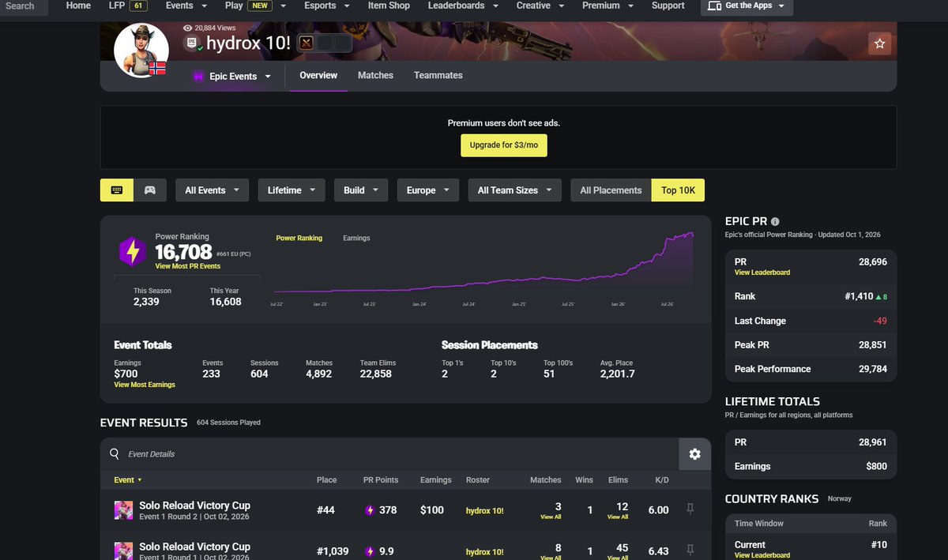Click the eye icon beside 20,884 Views
948x560 pixels.
(x=187, y=28)
